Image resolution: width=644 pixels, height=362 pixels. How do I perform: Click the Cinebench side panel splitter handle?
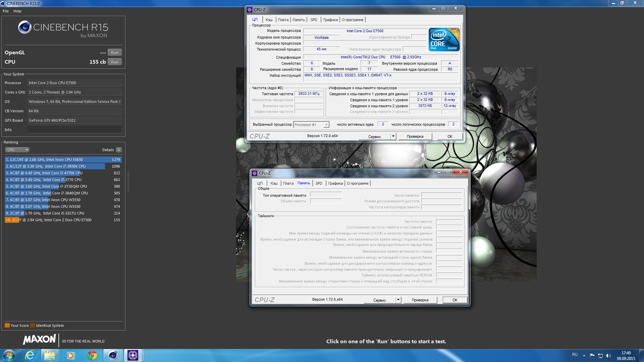coord(128,182)
